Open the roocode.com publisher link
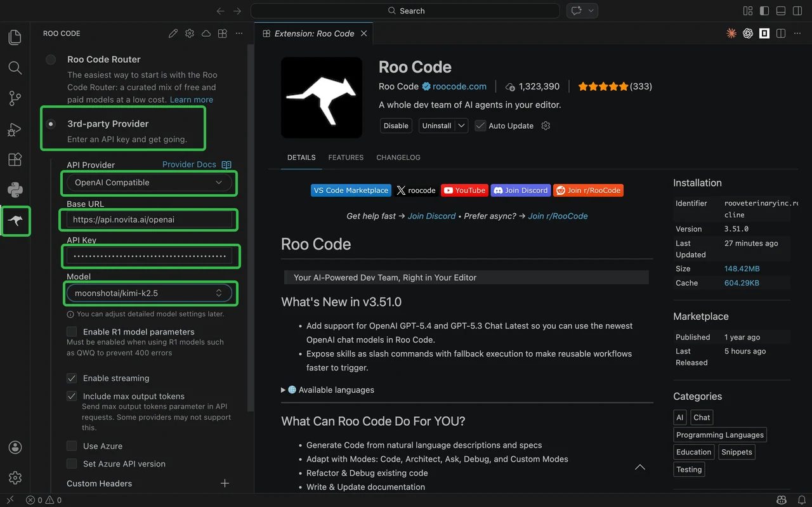The width and height of the screenshot is (812, 507). tap(459, 86)
